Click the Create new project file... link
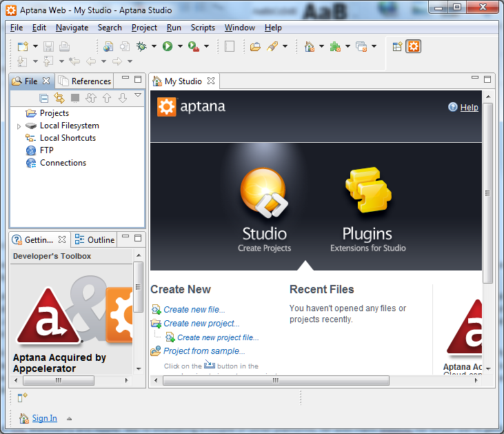Image resolution: width=504 pixels, height=434 pixels. [x=218, y=337]
